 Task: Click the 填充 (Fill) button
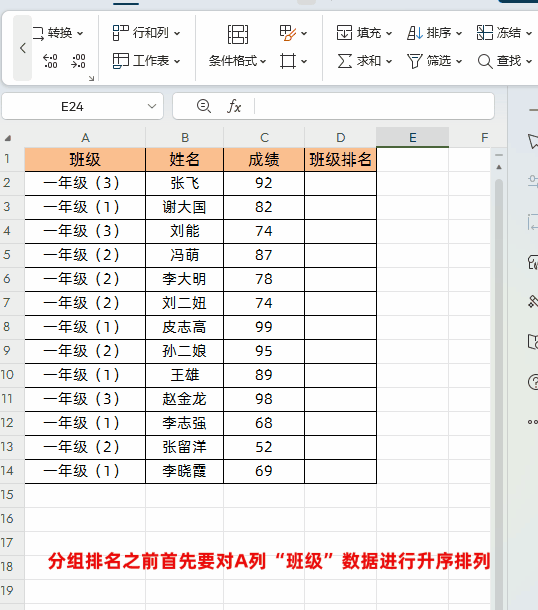364,33
